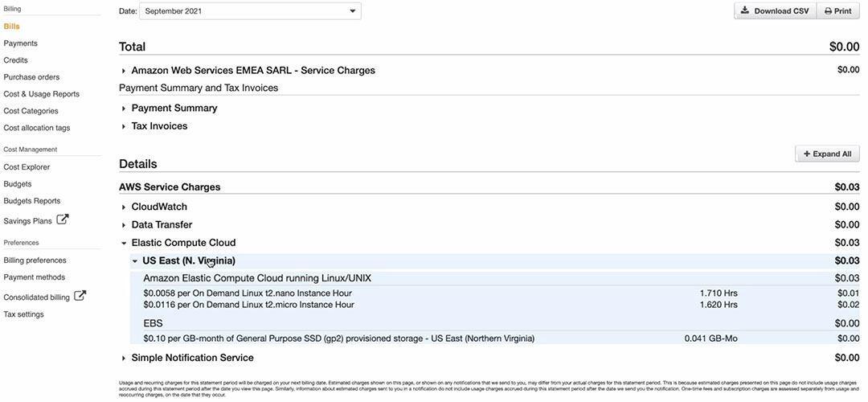
Task: Click the 1.620 Hrs usage value
Action: pos(719,305)
